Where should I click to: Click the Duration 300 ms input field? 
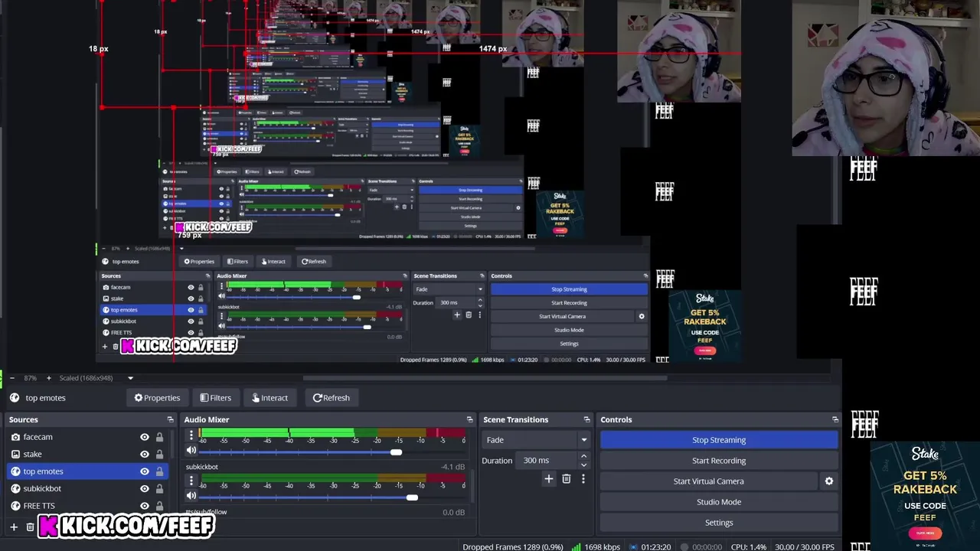click(547, 461)
